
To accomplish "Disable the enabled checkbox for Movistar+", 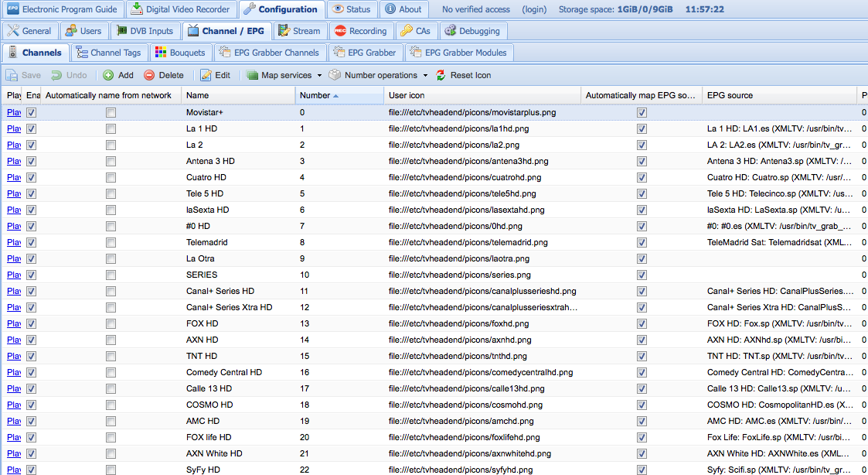I will click(x=32, y=112).
